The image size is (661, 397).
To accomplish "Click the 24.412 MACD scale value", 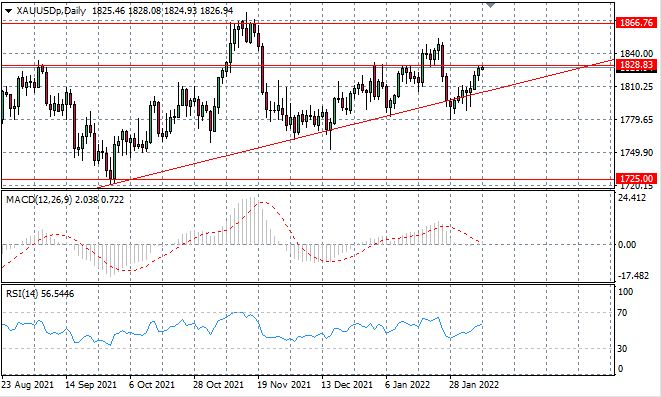I will pos(631,198).
